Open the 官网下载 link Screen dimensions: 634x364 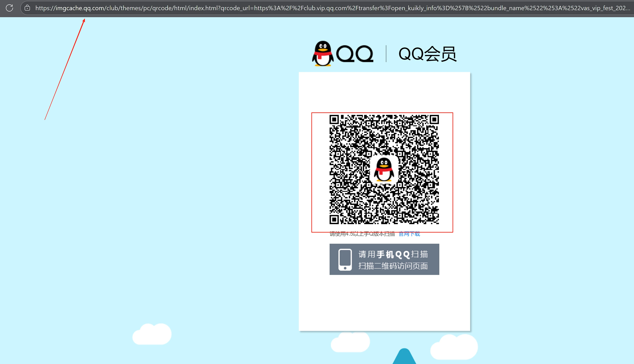[x=409, y=234]
